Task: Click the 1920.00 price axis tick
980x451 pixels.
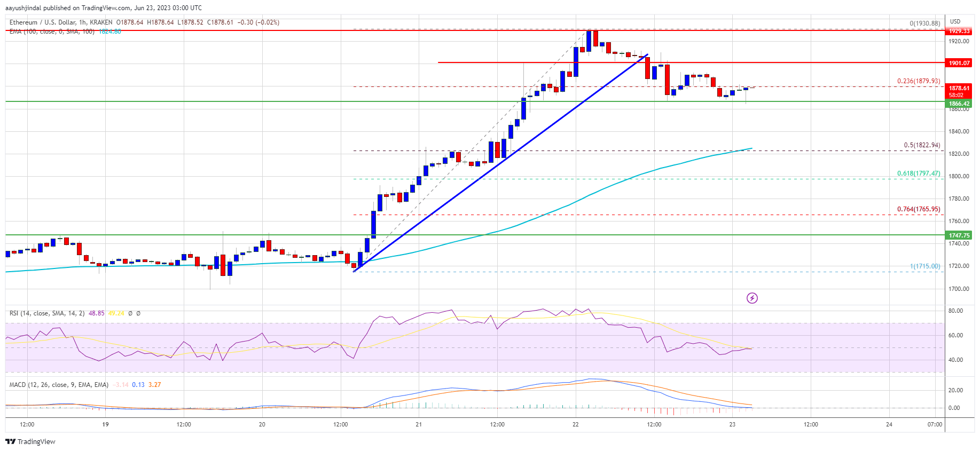Action: tap(959, 42)
